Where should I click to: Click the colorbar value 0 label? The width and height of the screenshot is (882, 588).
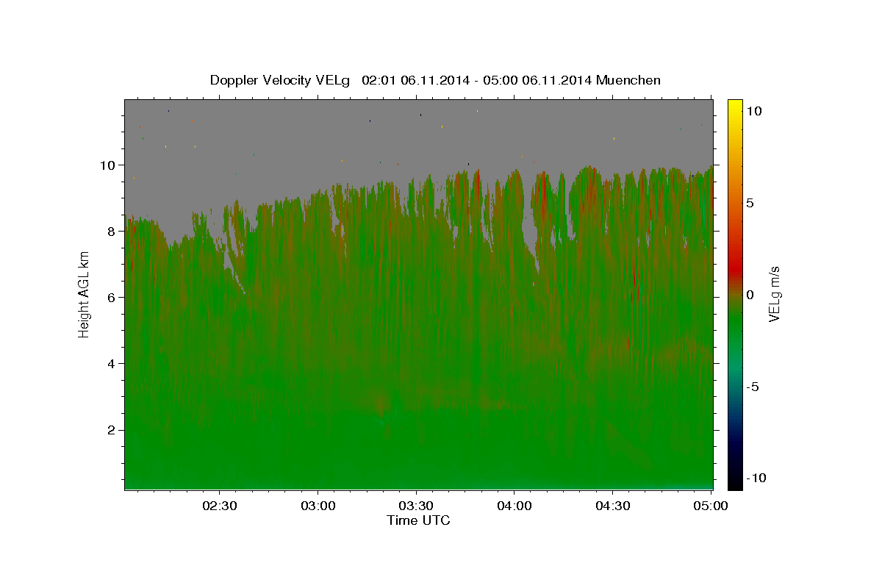[750, 294]
